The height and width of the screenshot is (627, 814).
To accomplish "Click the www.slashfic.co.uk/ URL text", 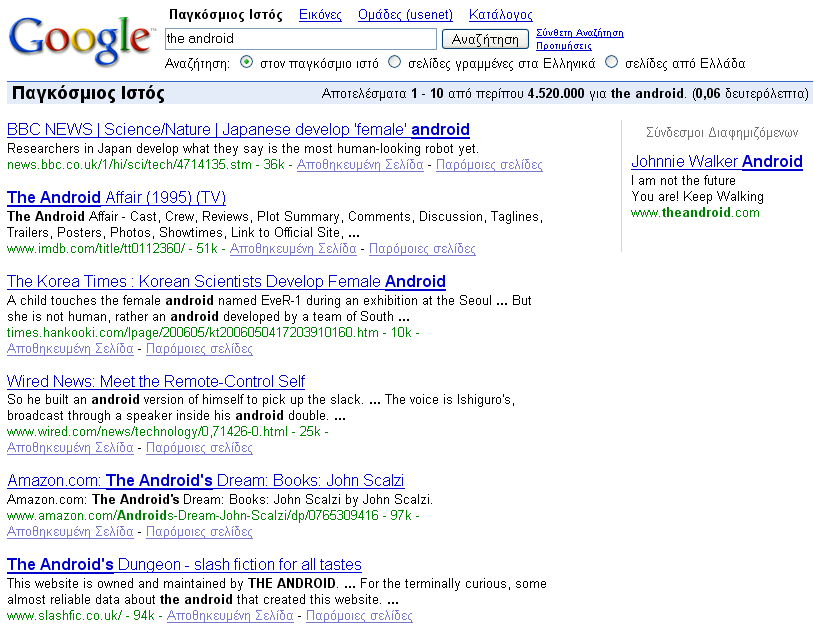I will click(64, 616).
